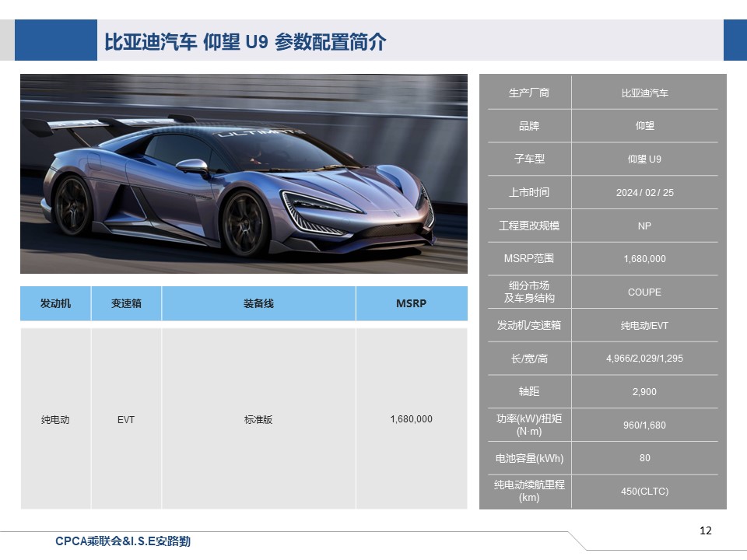Click the 品牌 label
The width and height of the screenshot is (747, 560).
[529, 126]
